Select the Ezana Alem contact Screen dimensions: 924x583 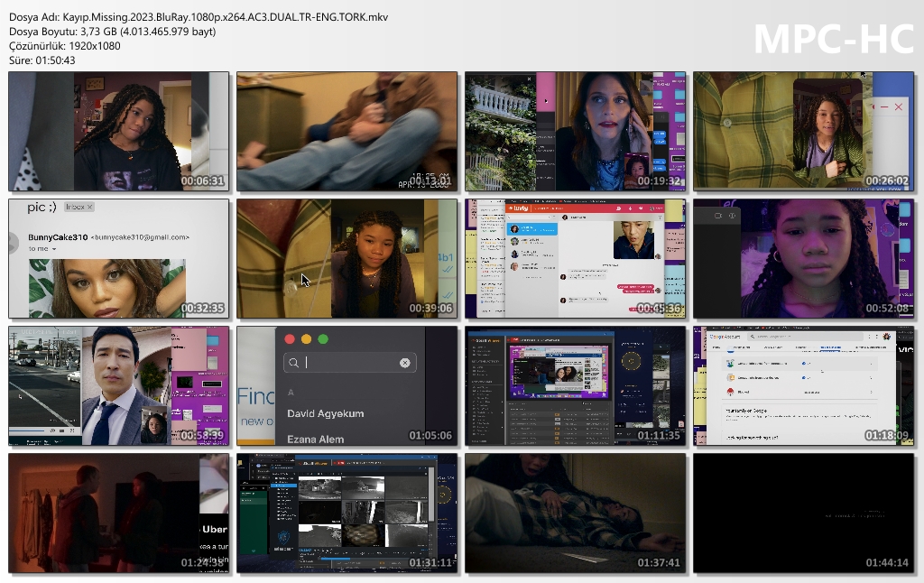coord(315,440)
